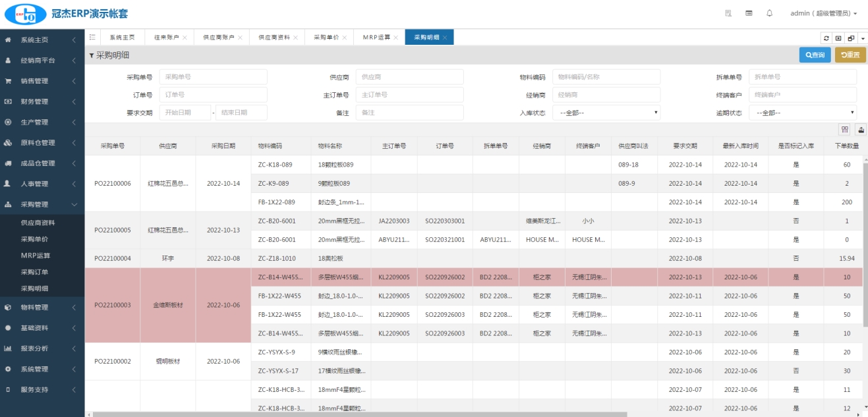Image resolution: width=868 pixels, height=417 pixels.
Task: Open the admin user menu
Action: [x=823, y=13]
